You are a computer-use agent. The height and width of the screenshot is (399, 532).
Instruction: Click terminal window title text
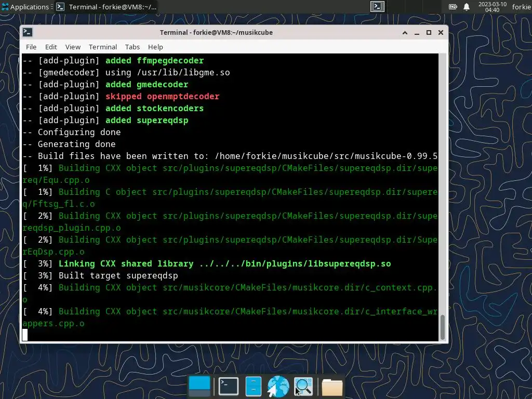[216, 33]
